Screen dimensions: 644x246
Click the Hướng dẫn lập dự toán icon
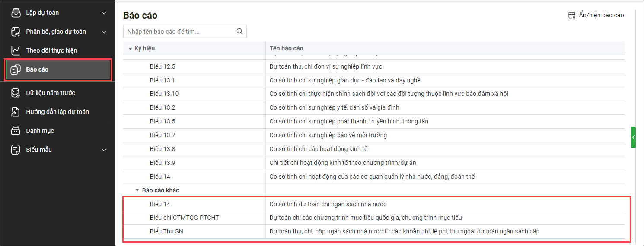(16, 112)
